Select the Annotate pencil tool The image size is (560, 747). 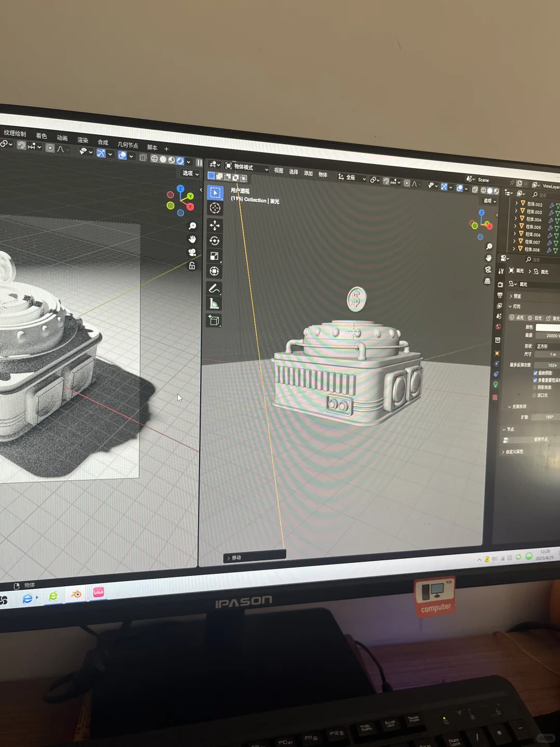point(214,288)
